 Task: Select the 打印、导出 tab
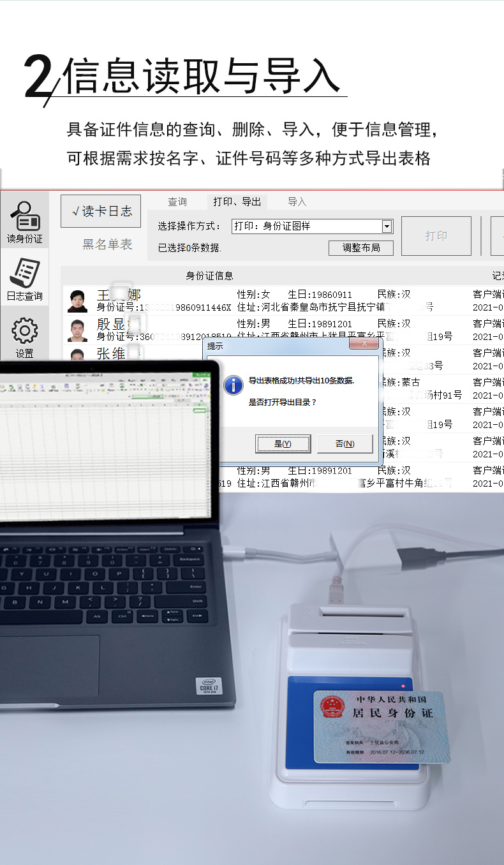(237, 202)
